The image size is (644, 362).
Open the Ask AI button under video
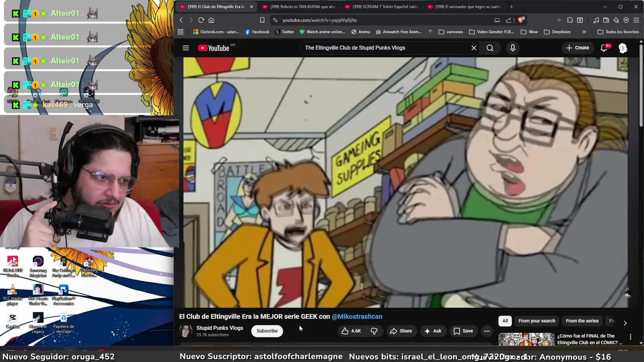pyautogui.click(x=433, y=331)
